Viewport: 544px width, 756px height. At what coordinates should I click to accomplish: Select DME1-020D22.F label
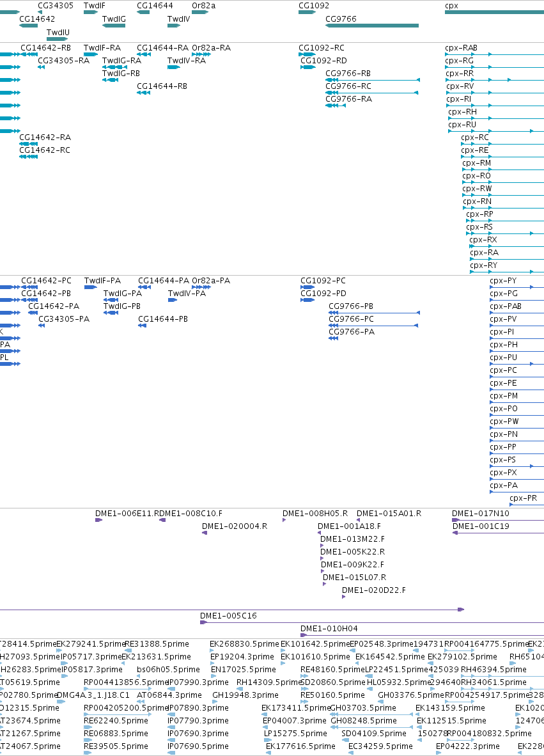[x=373, y=590]
